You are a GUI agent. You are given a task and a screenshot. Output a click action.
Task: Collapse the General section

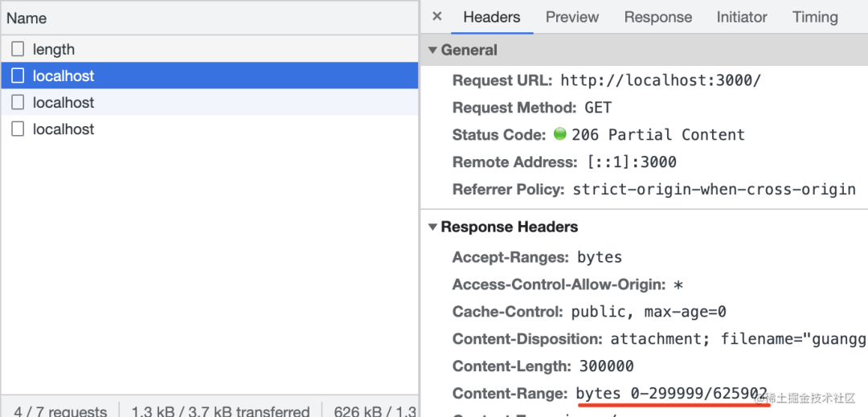pyautogui.click(x=432, y=50)
